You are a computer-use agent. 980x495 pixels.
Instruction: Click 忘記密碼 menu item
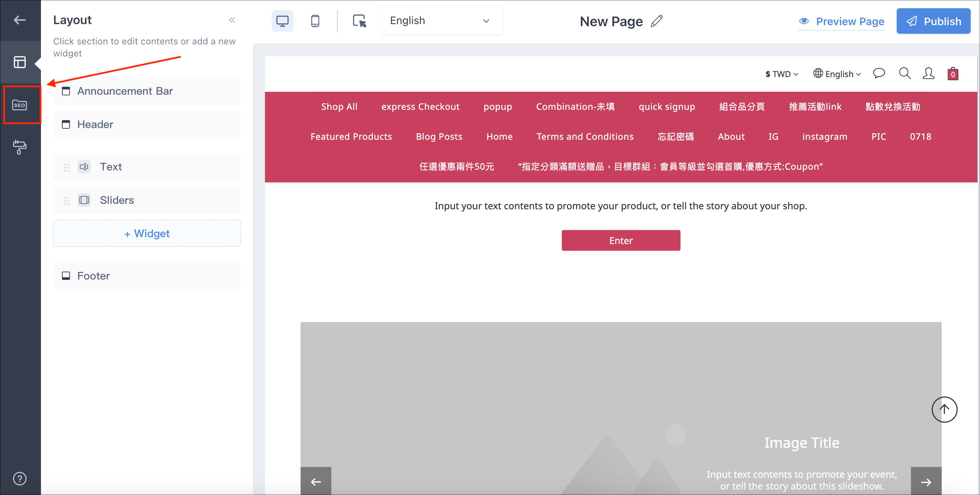[x=676, y=137]
